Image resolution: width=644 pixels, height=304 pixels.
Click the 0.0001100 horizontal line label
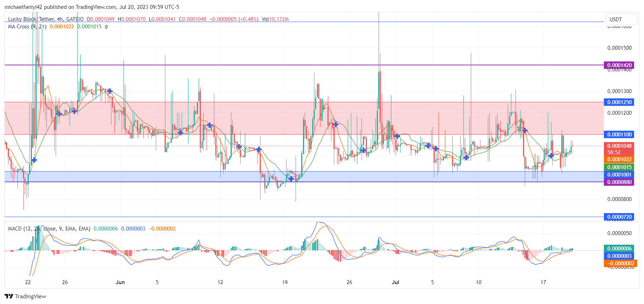point(620,135)
